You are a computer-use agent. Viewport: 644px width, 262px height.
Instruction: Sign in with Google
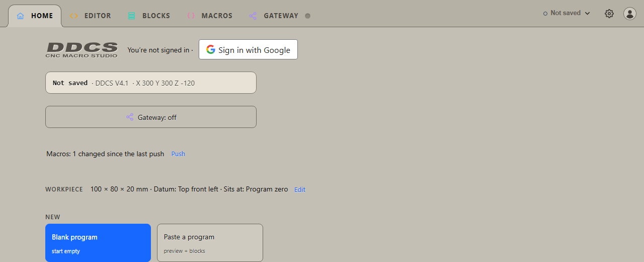click(x=248, y=49)
